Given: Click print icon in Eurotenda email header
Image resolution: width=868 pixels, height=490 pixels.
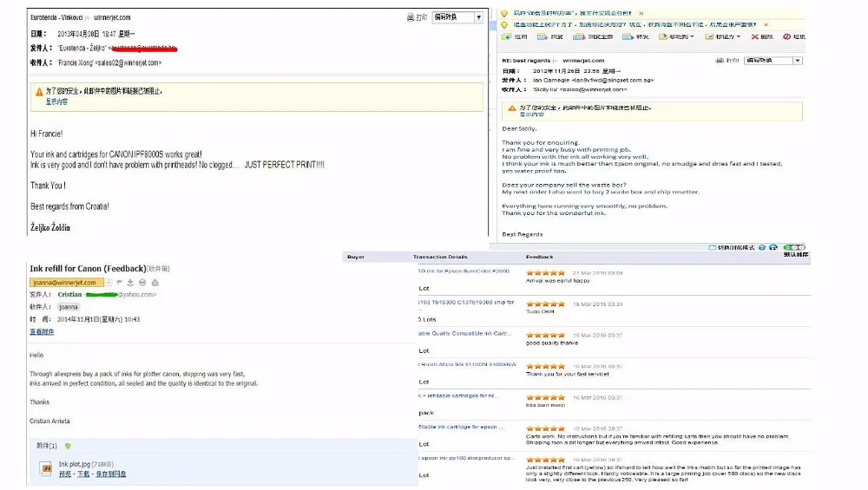Looking at the screenshot, I should (x=411, y=17).
